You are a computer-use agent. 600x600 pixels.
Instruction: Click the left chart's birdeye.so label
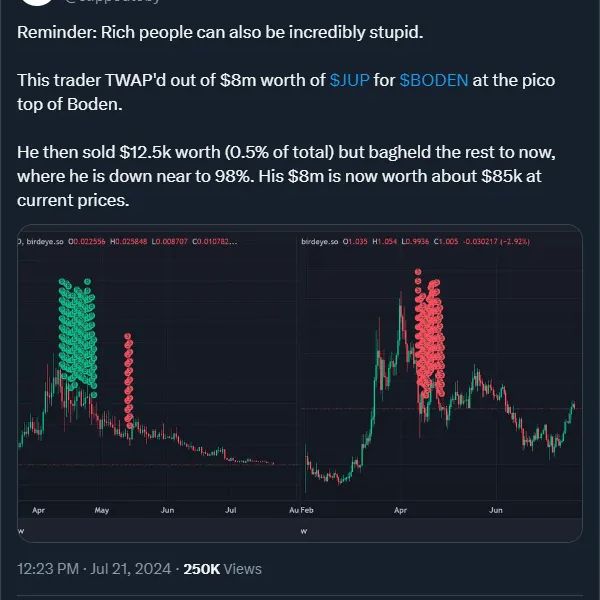[45, 241]
